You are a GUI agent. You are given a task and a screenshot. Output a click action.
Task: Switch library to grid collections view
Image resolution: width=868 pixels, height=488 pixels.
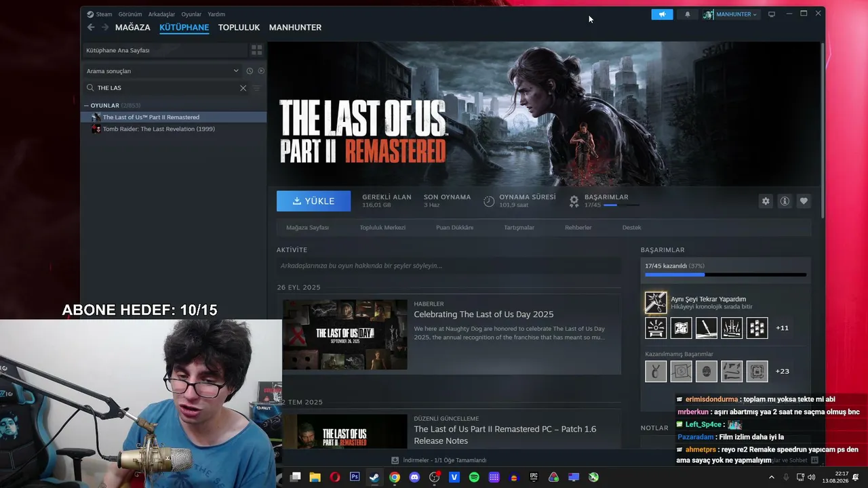(x=257, y=50)
